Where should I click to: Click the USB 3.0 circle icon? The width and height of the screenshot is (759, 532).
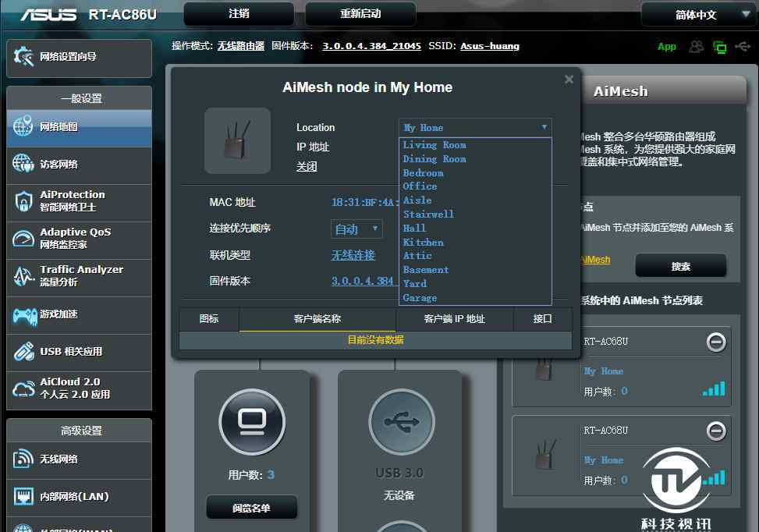[401, 422]
